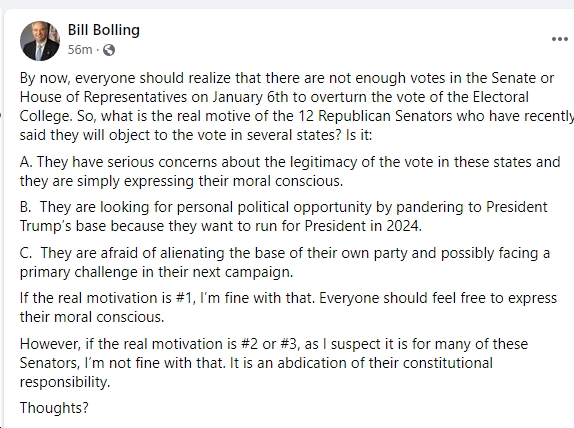Click the phrase "Trump's base"
This screenshot has height=428, width=574.
click(63, 226)
